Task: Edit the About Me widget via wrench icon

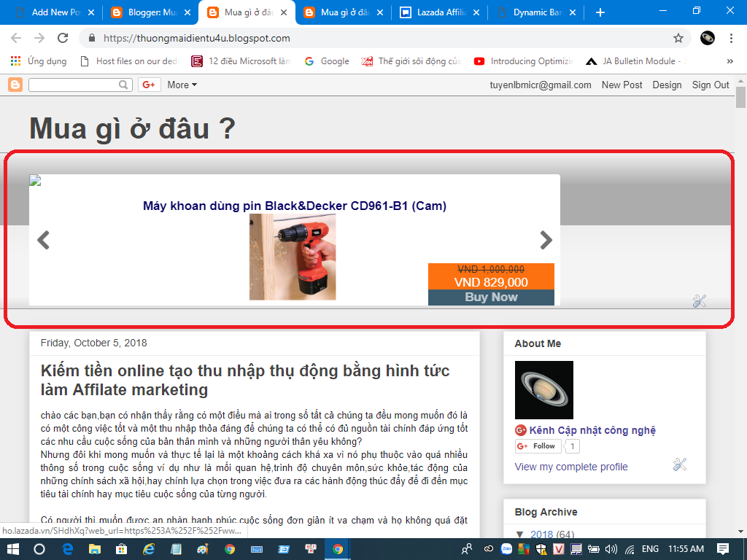Action: pos(680,464)
